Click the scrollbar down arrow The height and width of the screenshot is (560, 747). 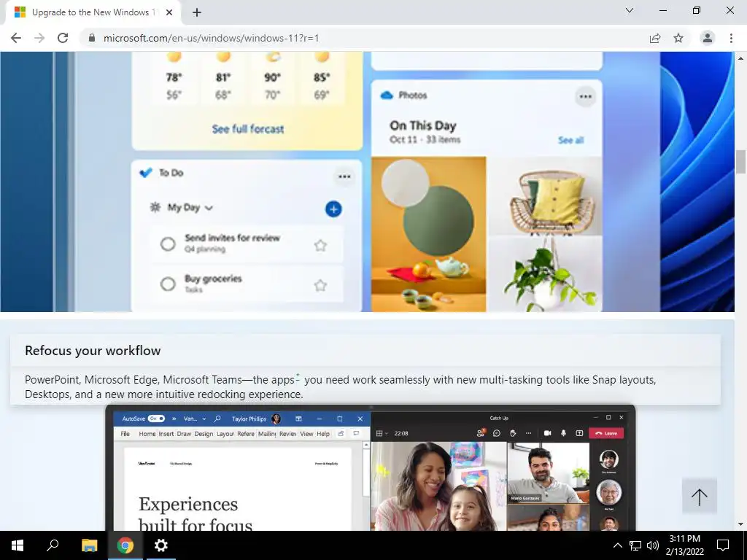coord(740,524)
